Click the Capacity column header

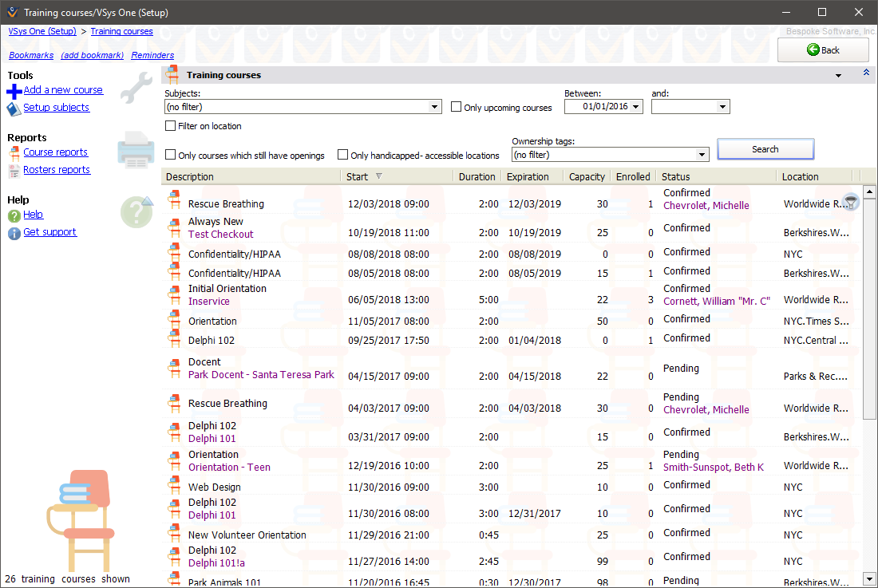(587, 176)
